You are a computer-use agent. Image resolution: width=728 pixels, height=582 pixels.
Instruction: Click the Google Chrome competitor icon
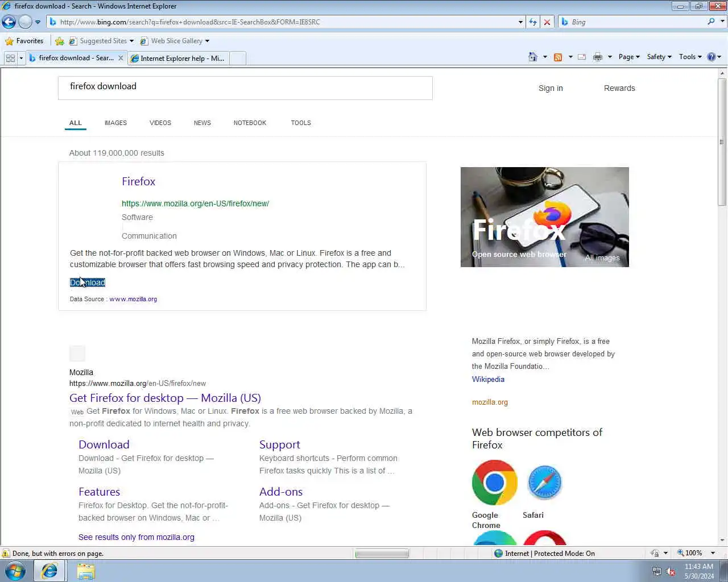[x=495, y=483]
